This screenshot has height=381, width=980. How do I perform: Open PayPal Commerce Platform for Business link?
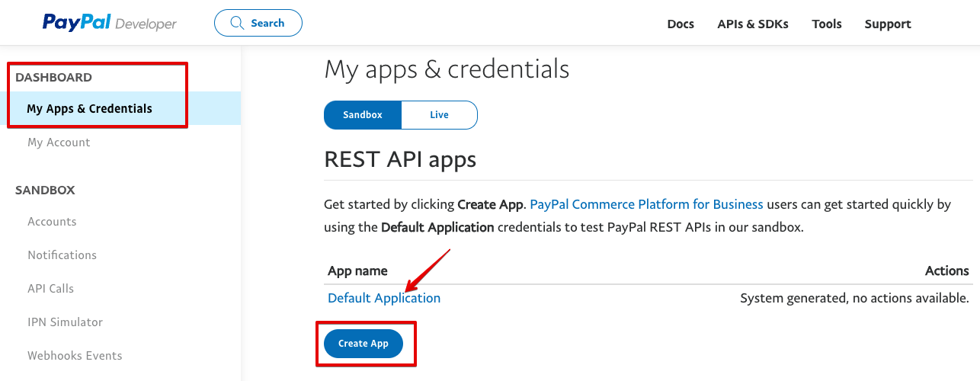646,204
